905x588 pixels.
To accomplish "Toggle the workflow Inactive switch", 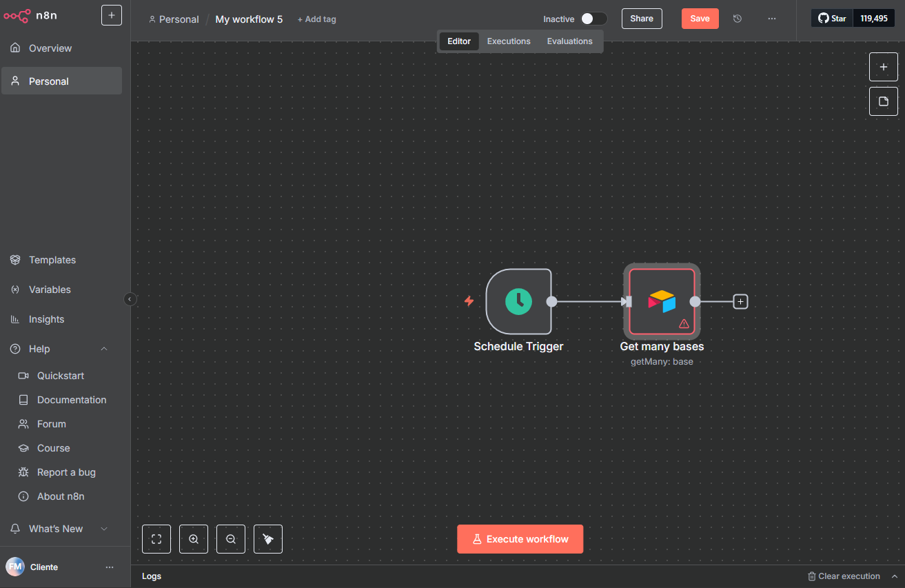I will (x=594, y=19).
